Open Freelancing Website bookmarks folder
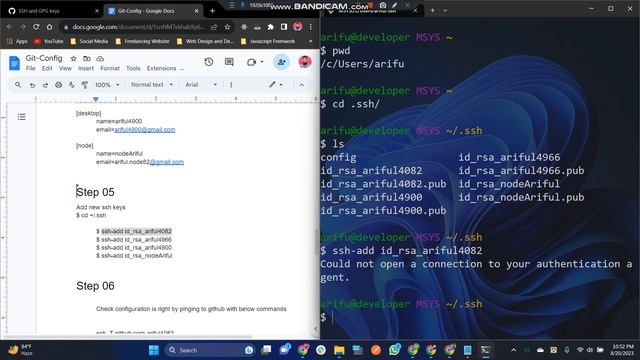 coord(142,41)
